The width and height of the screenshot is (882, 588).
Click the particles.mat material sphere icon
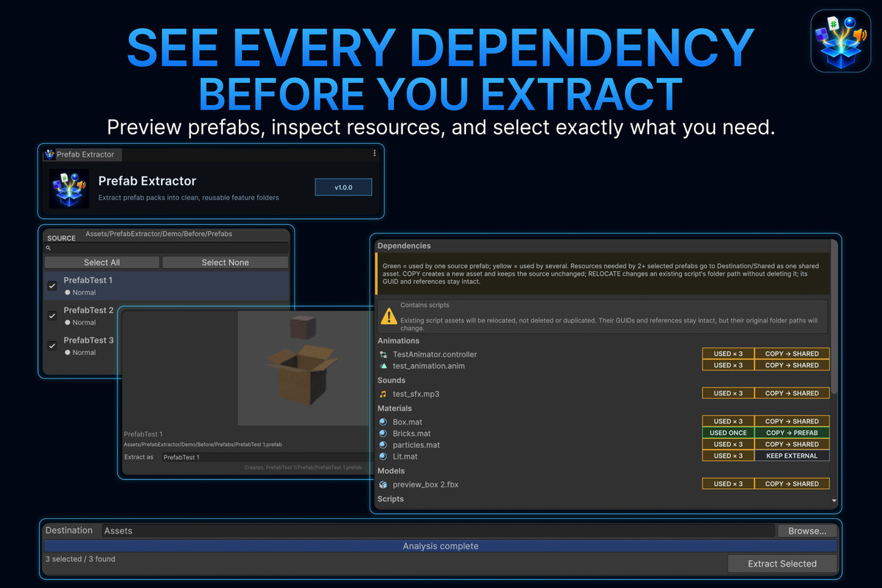tap(383, 445)
